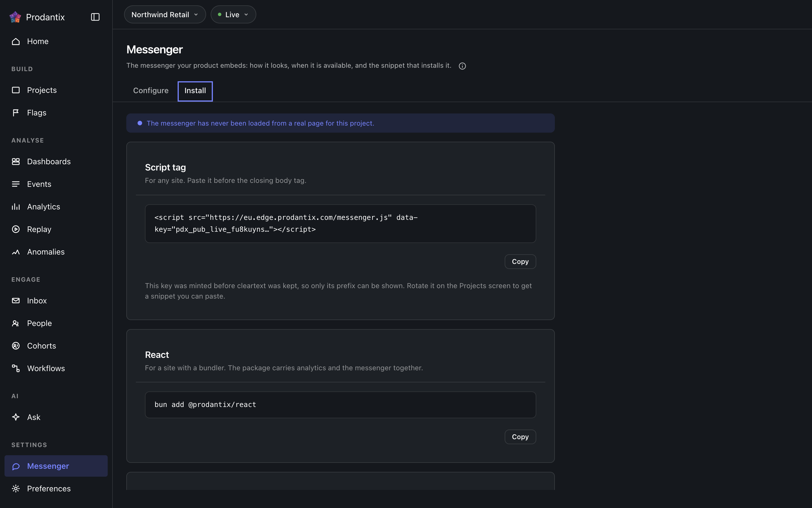Open the People page
The height and width of the screenshot is (508, 812).
(x=56, y=323)
